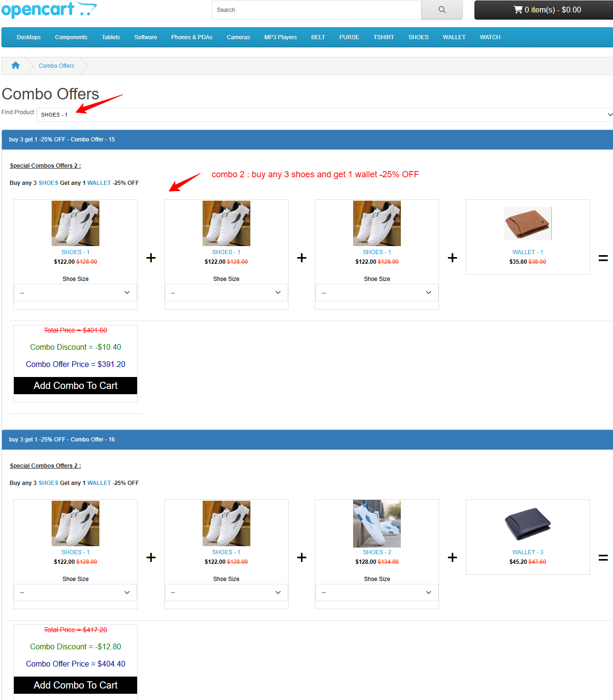Image resolution: width=613 pixels, height=700 pixels.
Task: Open the Software menu item
Action: [146, 37]
